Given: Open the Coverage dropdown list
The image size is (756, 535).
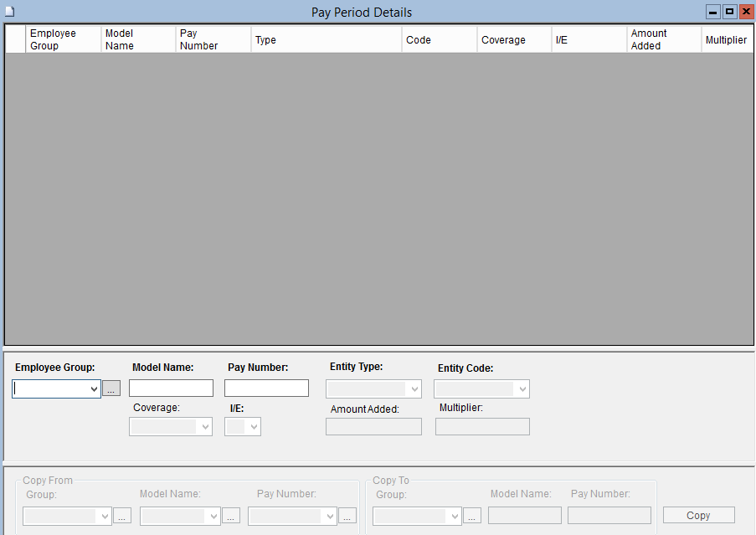Looking at the screenshot, I should tap(171, 427).
